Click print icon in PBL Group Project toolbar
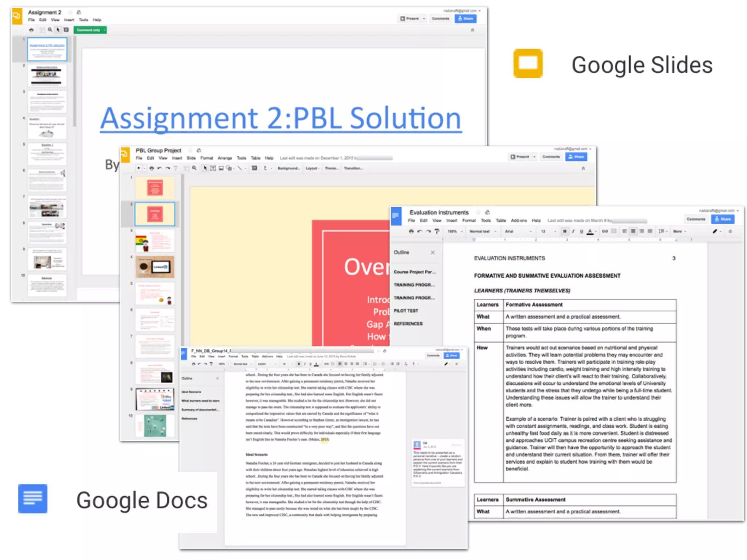The image size is (747, 560). coord(151,168)
